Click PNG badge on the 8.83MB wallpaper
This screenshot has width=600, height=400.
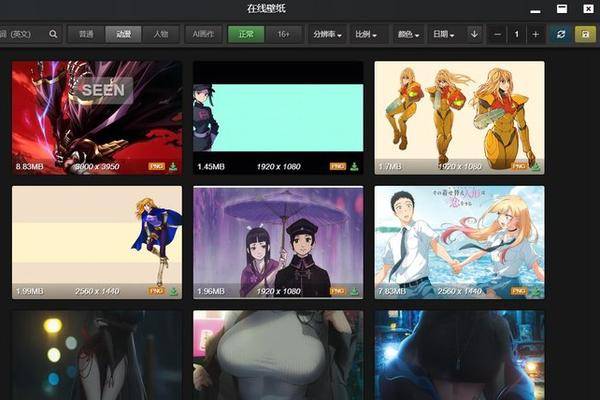156,166
